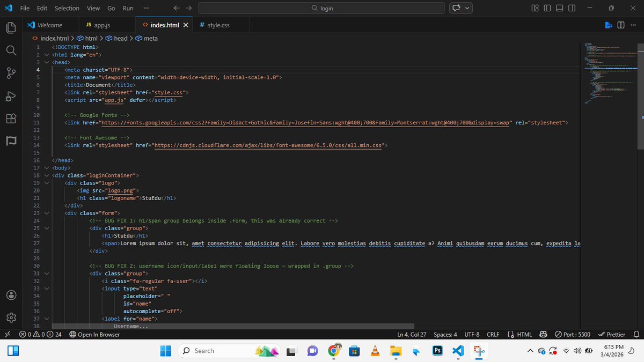Click the code minimap preview
644x362 pixels.
(x=610, y=72)
